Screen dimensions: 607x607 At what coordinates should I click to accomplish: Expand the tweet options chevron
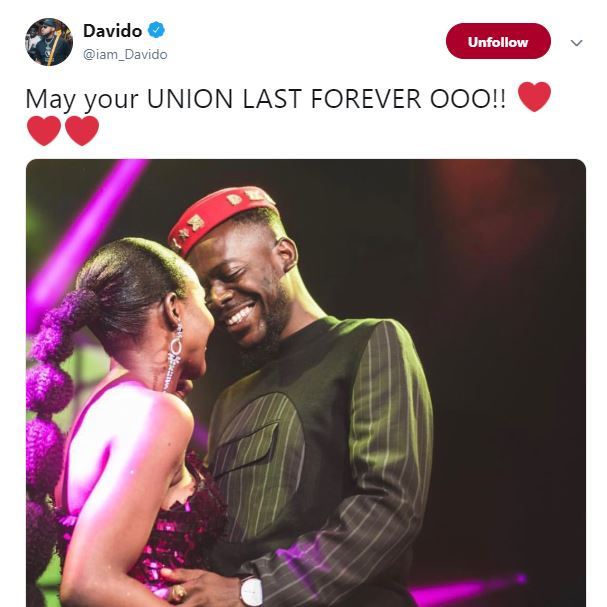coord(576,43)
